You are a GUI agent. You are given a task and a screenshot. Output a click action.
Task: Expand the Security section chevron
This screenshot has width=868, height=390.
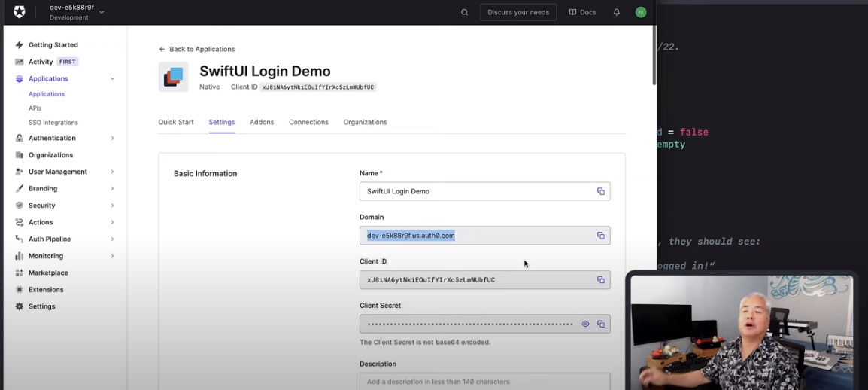pyautogui.click(x=112, y=206)
